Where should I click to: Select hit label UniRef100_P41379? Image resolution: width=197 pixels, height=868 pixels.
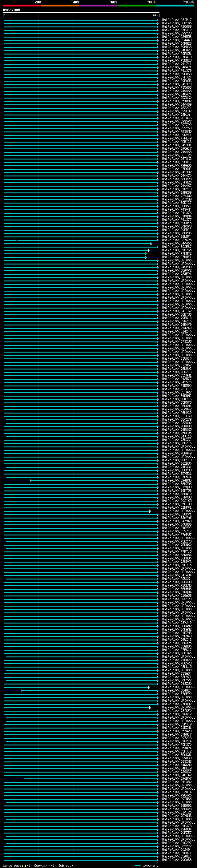(176, 71)
